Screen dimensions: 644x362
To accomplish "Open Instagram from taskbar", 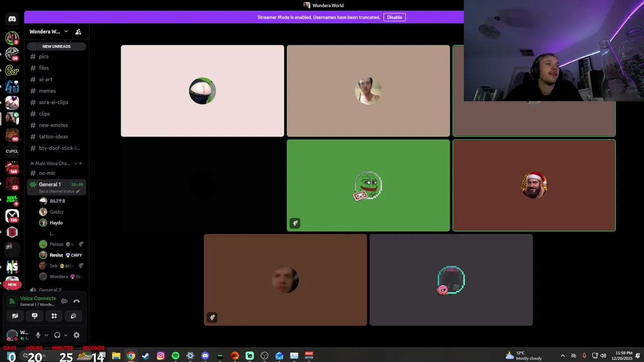I will (160, 356).
